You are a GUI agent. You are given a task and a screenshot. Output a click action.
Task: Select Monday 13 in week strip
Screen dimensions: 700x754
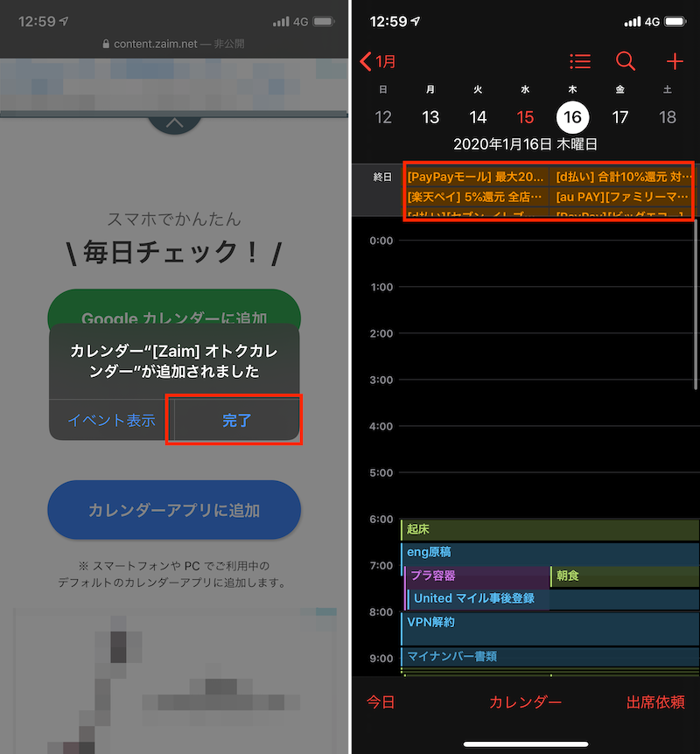pos(430,117)
